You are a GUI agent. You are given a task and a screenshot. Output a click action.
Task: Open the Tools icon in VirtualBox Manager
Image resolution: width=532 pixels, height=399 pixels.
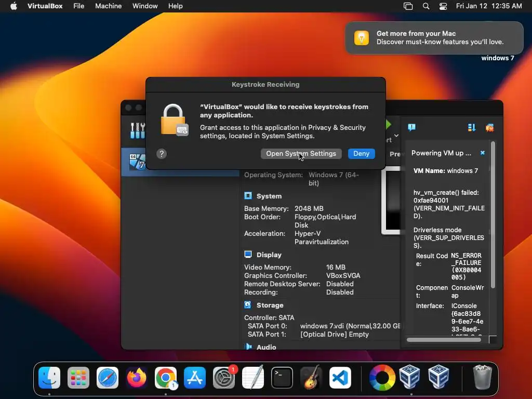pos(138,130)
